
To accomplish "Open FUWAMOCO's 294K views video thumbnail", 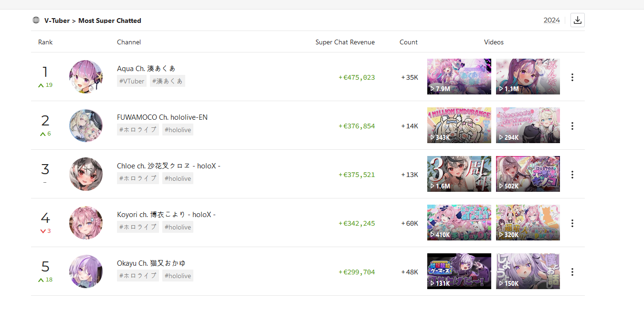I will click(528, 125).
